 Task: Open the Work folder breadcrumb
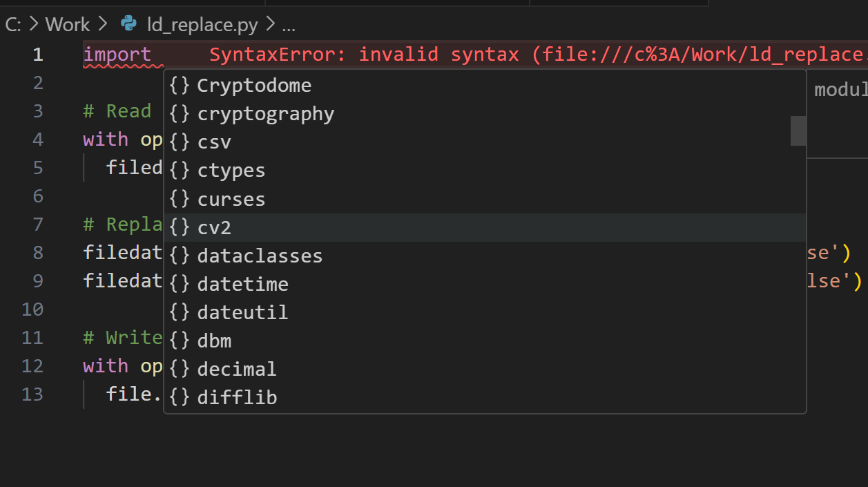[68, 25]
